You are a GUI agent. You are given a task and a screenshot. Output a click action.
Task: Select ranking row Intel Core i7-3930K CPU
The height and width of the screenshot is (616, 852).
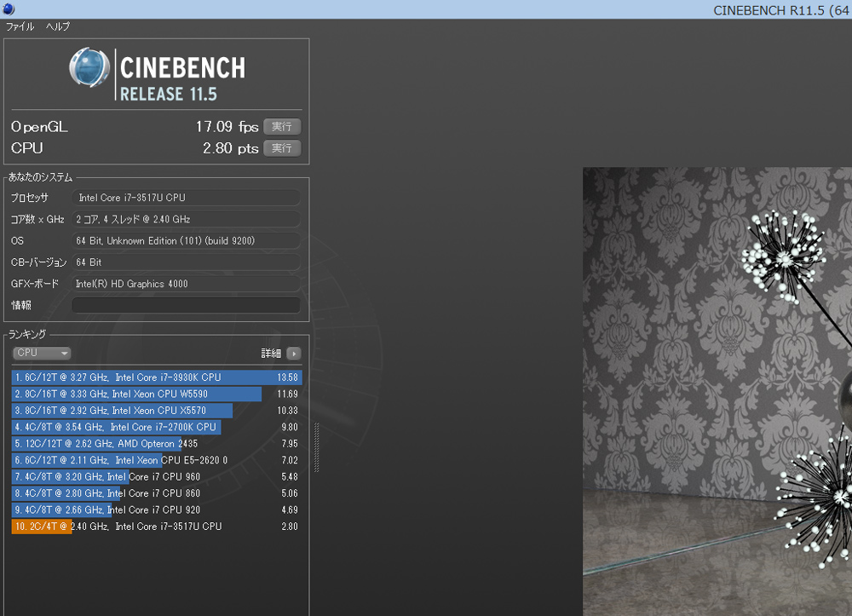point(157,377)
